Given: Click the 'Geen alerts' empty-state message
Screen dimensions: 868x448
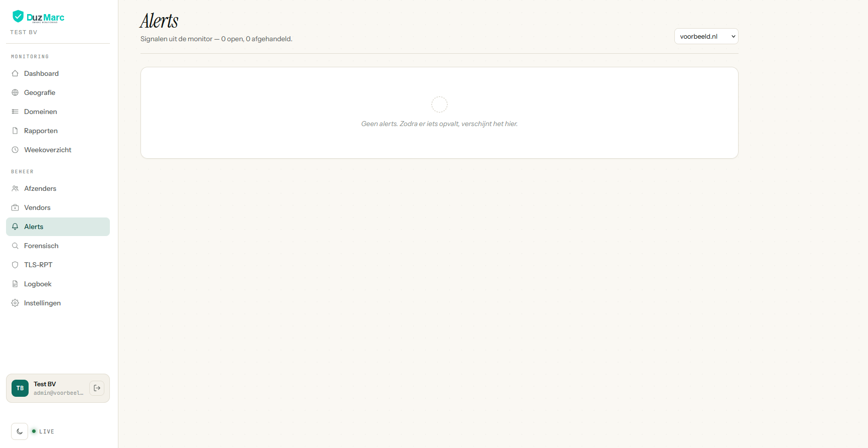Looking at the screenshot, I should tap(440, 124).
